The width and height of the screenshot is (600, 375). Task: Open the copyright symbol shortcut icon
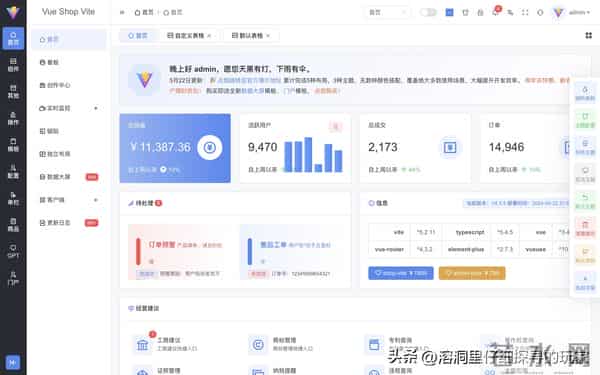[258, 345]
